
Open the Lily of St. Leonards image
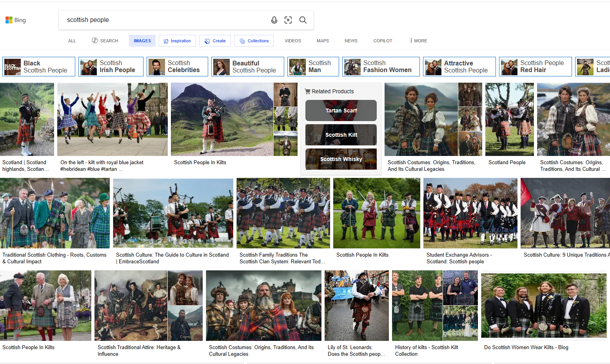click(x=357, y=306)
